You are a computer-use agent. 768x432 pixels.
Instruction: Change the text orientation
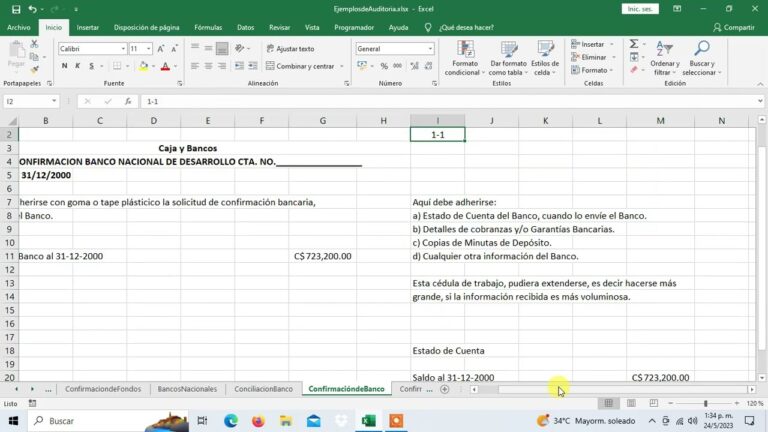click(x=240, y=48)
